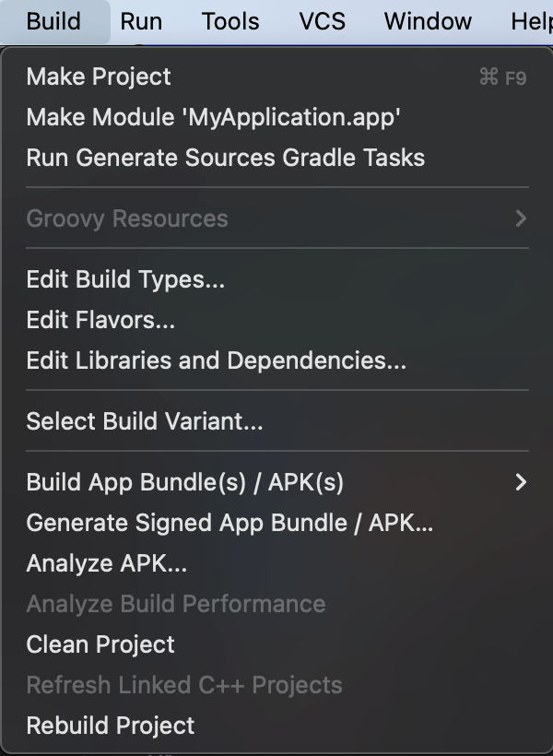Open the Run menu
The width and height of the screenshot is (553, 756).
pyautogui.click(x=141, y=22)
